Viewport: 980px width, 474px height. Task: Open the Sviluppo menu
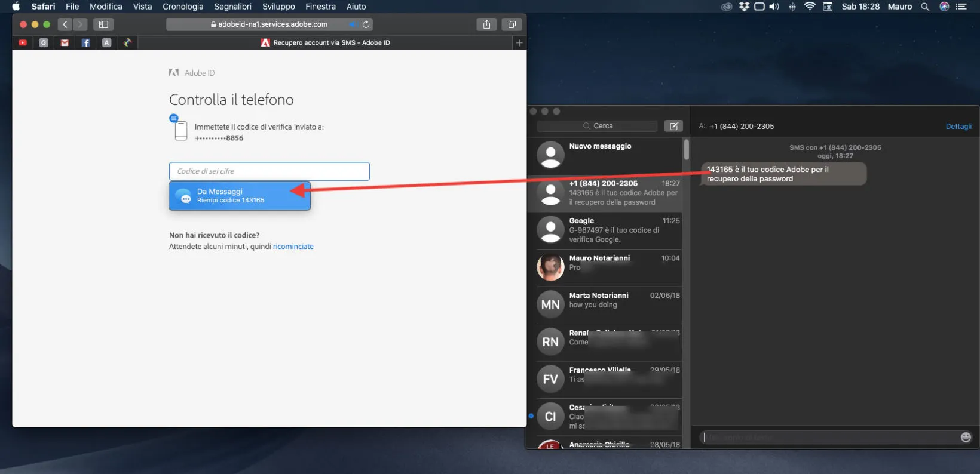(x=278, y=7)
